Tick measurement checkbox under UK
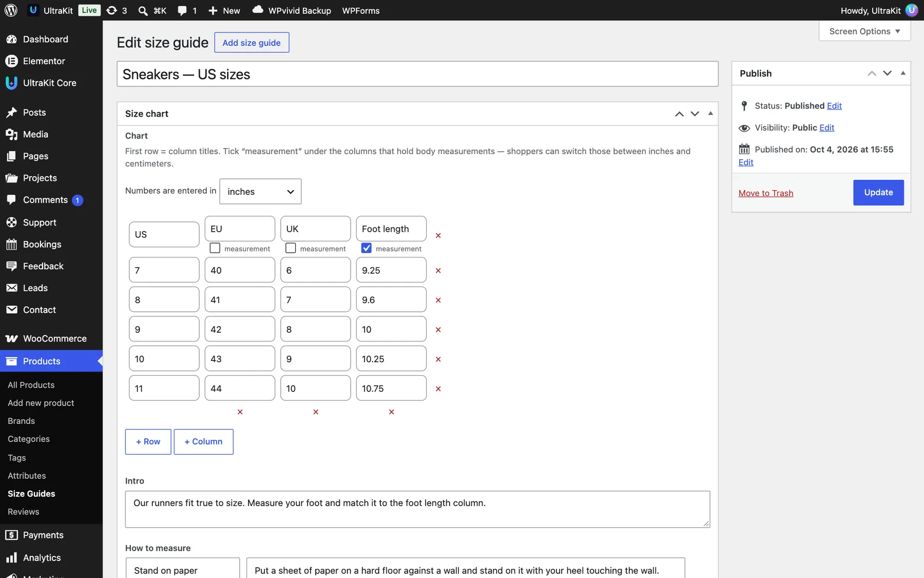The width and height of the screenshot is (924, 578). point(291,248)
